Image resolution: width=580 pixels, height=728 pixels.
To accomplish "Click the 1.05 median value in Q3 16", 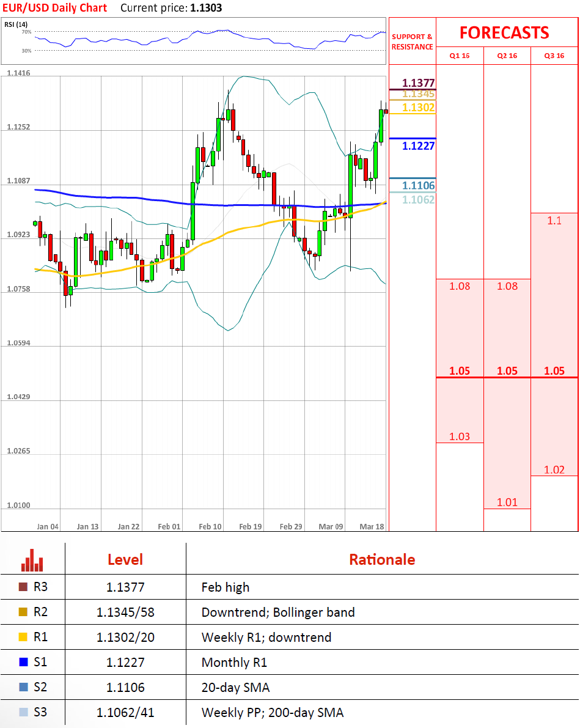I will coord(554,371).
